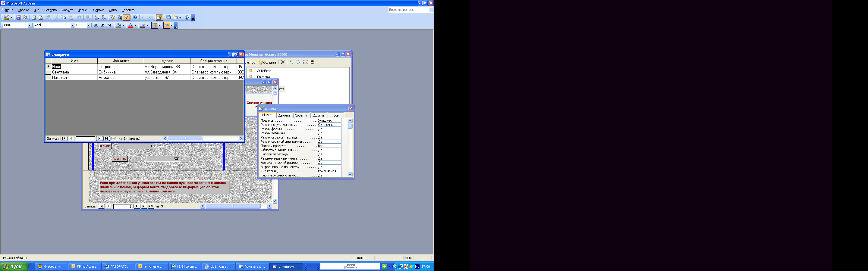The width and height of the screenshot is (868, 271).
Task: Open the Файл menu
Action: tap(9, 10)
